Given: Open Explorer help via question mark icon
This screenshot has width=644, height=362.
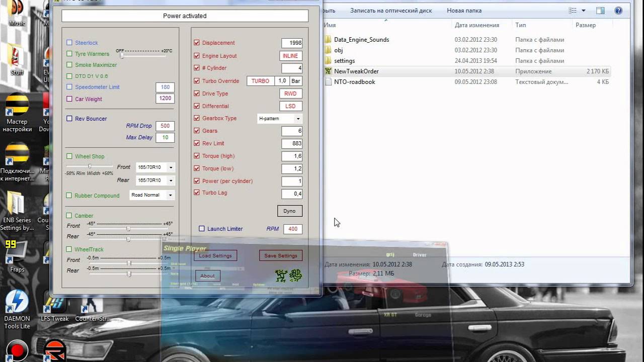Looking at the screenshot, I should (618, 11).
